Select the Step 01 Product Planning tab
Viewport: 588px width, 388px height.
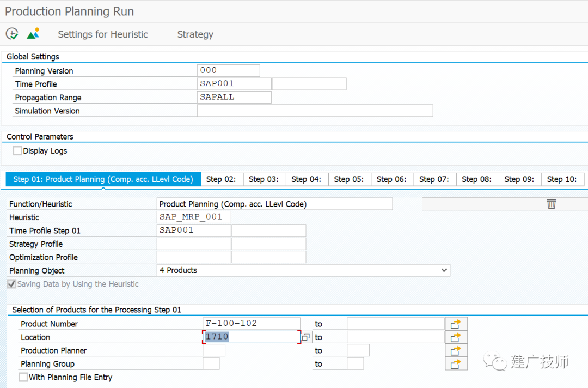coord(103,179)
